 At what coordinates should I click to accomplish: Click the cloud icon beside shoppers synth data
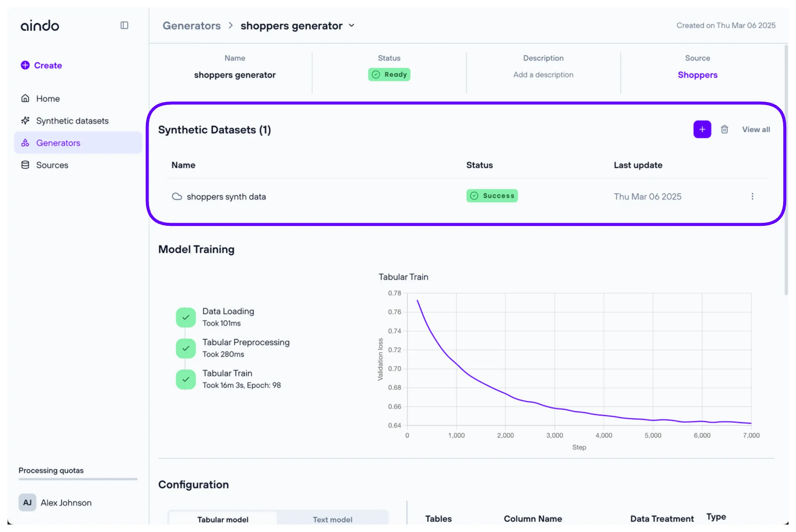click(x=177, y=196)
